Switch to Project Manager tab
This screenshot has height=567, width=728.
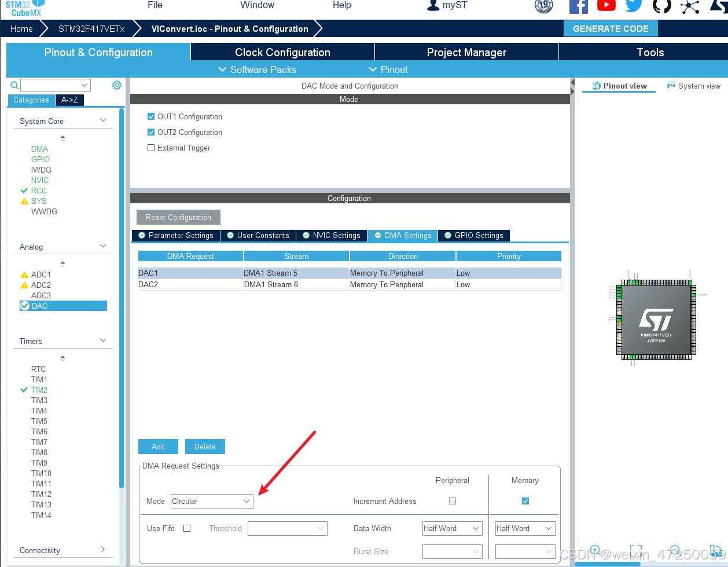point(466,52)
